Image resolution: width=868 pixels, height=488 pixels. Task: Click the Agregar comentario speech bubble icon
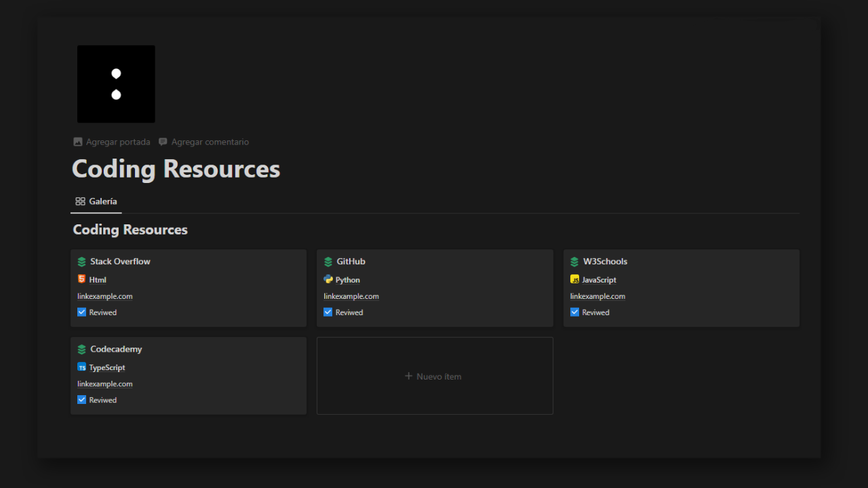163,142
